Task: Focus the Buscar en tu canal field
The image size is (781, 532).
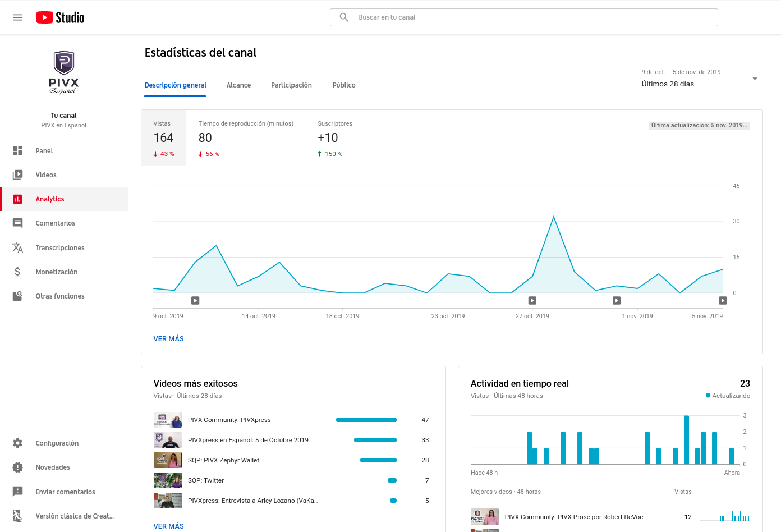Action: click(524, 17)
